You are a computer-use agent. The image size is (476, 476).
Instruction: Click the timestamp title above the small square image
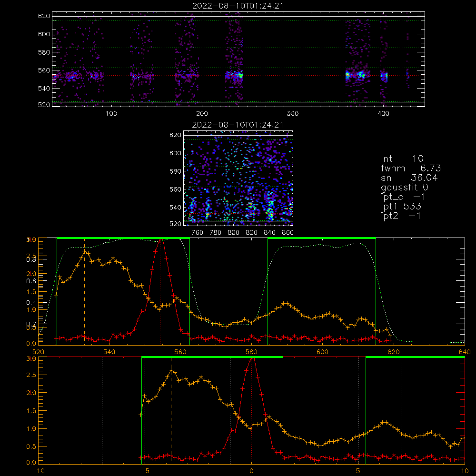click(238, 125)
